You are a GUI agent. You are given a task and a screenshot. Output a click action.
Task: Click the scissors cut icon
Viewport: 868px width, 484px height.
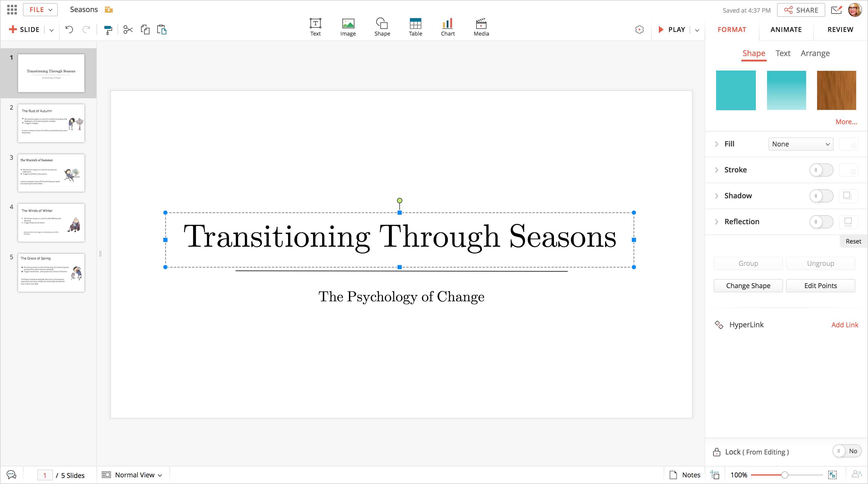(x=128, y=30)
